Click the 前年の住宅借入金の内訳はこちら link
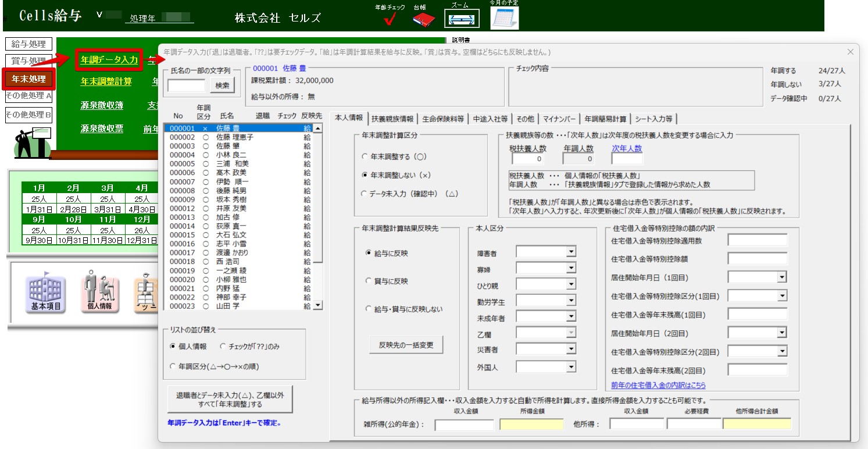868x449 pixels. [658, 385]
